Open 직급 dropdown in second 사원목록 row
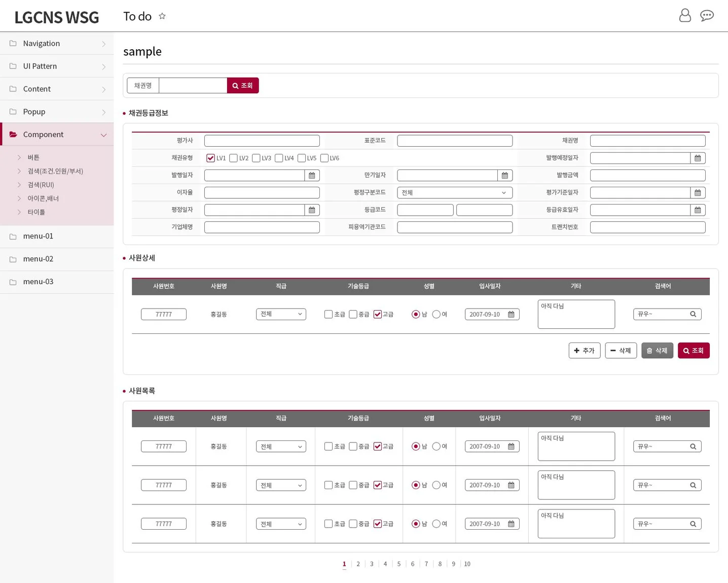This screenshot has height=583, width=728. [x=281, y=485]
